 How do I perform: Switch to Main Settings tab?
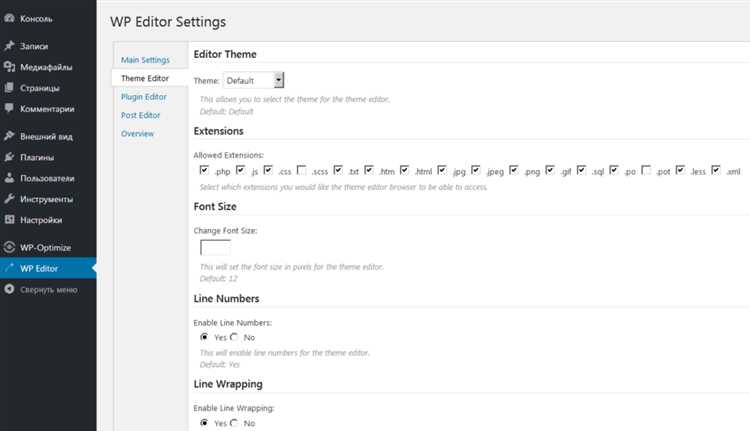pyautogui.click(x=145, y=60)
